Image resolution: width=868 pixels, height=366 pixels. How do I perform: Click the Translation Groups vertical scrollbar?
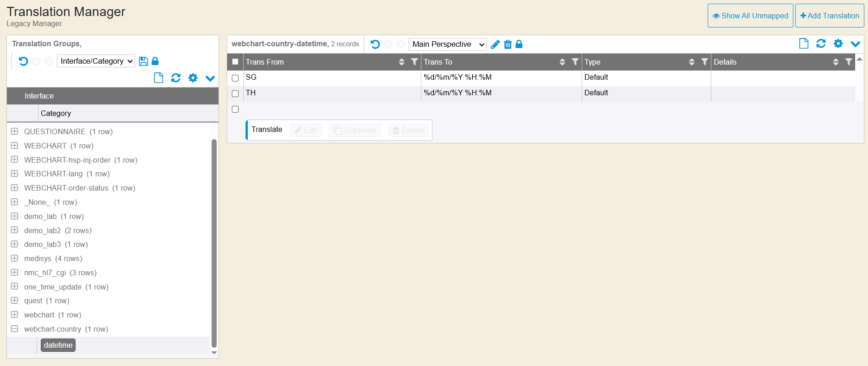[x=214, y=243]
